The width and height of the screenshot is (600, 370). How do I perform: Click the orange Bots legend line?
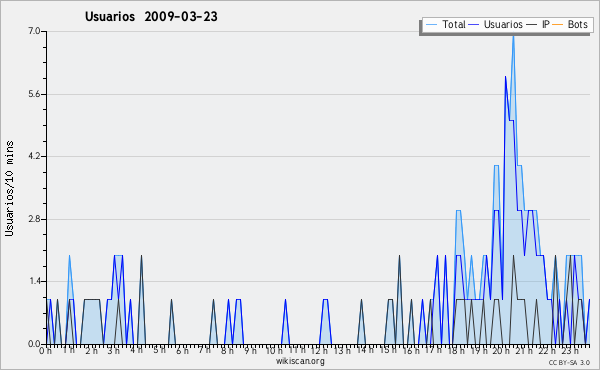tap(558, 25)
